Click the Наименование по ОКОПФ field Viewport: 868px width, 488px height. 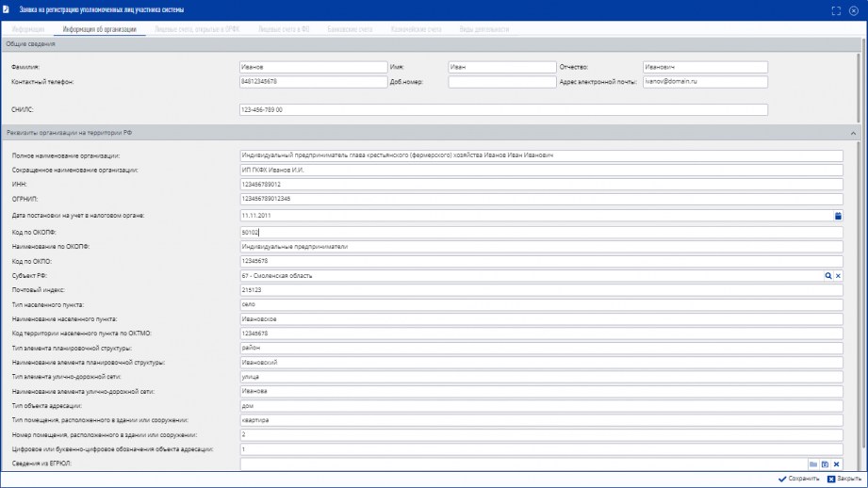(x=541, y=247)
